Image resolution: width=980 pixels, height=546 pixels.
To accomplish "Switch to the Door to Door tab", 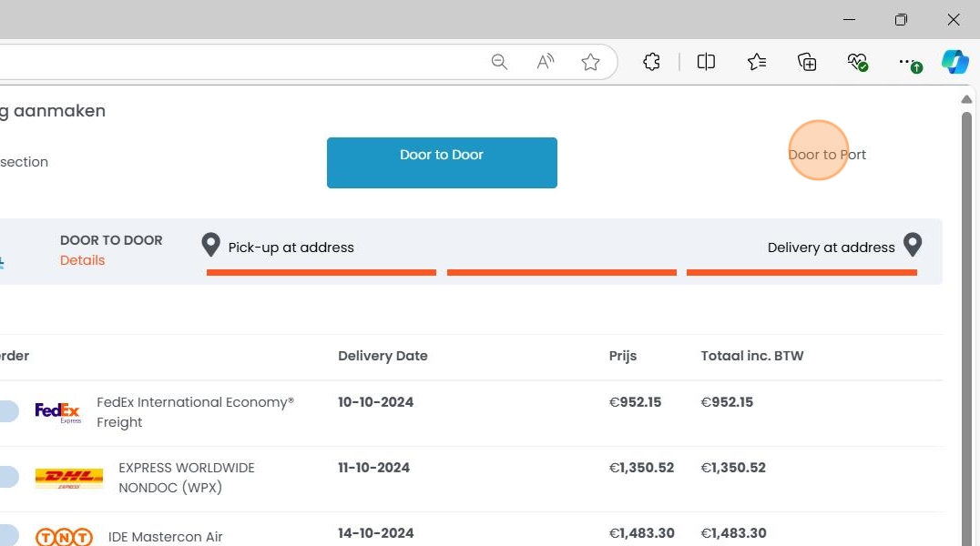I will click(x=442, y=163).
